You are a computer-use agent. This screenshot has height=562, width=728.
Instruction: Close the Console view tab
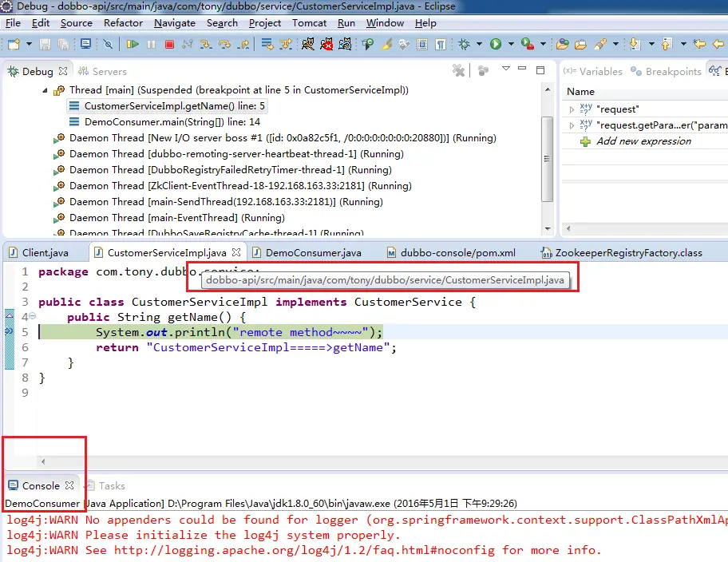[x=69, y=485]
